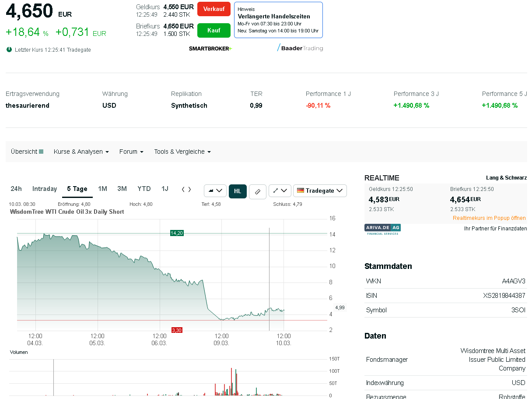Click the top Geldkurs 4,550 EUR quote
532x399 pixels.
[x=178, y=7]
